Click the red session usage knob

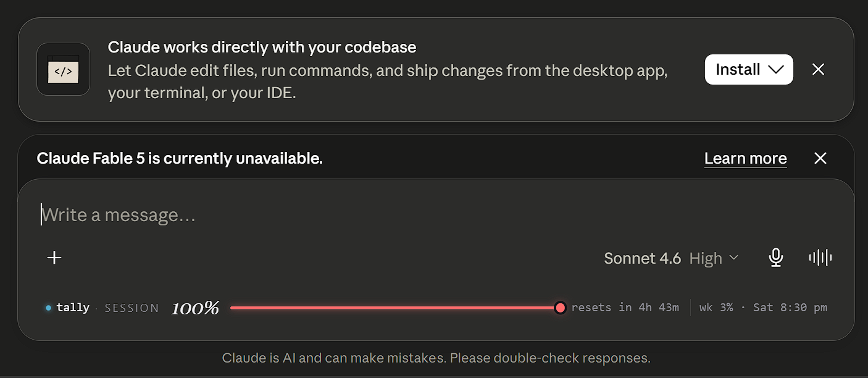(560, 308)
